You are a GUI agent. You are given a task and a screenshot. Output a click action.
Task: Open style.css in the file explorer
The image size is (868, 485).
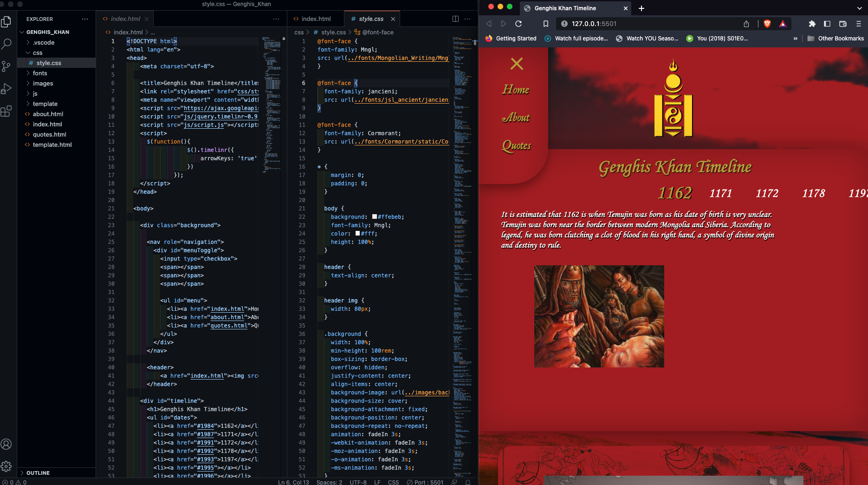49,63
